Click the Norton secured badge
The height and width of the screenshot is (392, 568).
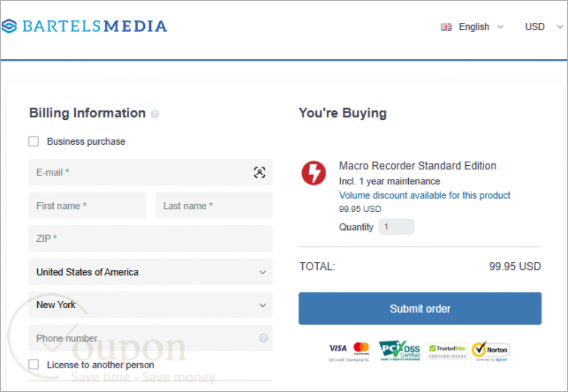(x=491, y=351)
